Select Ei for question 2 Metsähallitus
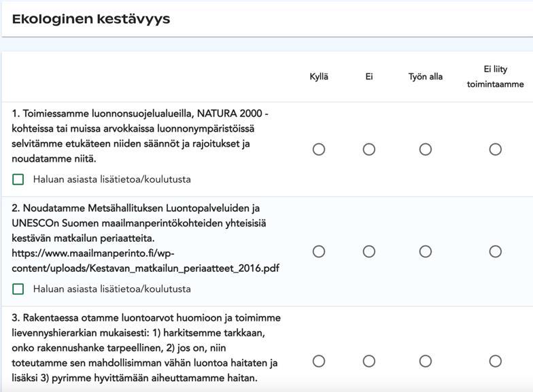The height and width of the screenshot is (392, 533). pyautogui.click(x=369, y=251)
